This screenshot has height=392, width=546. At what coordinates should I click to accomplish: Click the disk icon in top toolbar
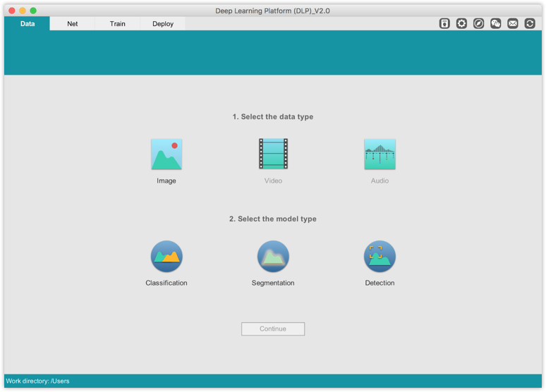pyautogui.click(x=444, y=23)
